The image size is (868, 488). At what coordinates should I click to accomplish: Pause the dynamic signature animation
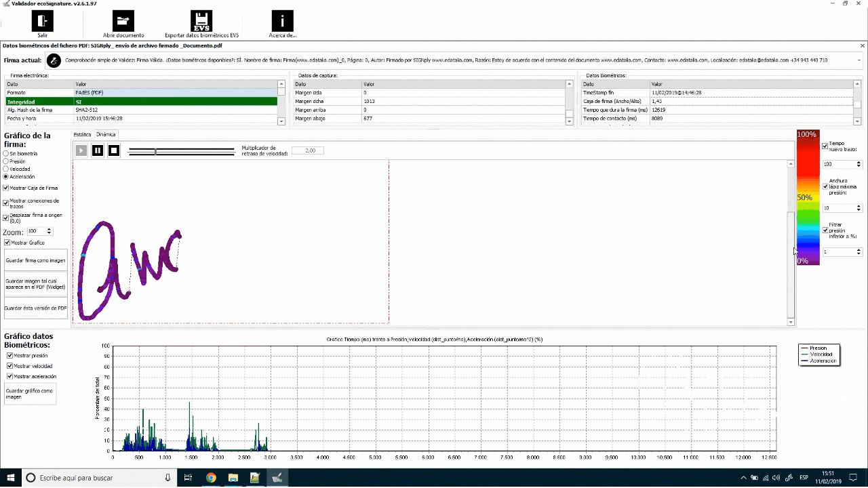(x=98, y=150)
